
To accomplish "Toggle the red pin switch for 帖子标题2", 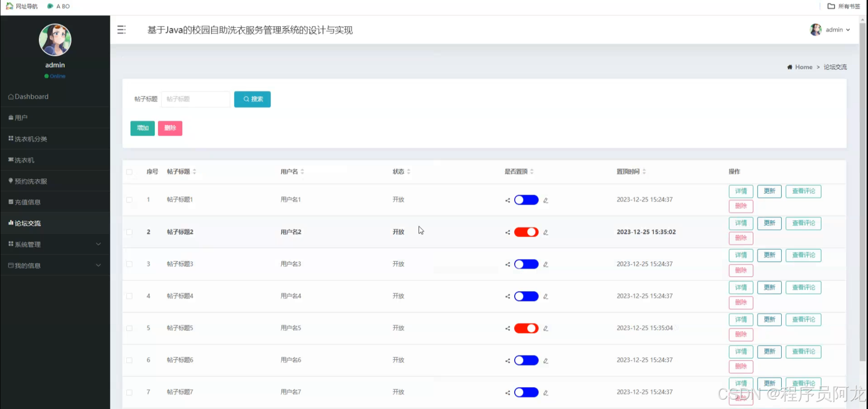I will coord(526,232).
